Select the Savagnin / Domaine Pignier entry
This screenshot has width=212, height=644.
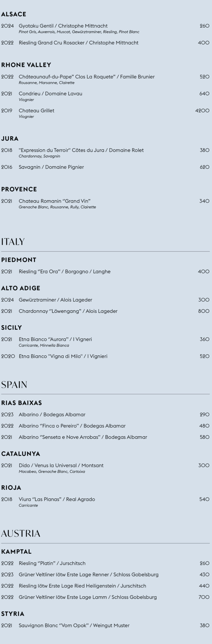tap(51, 167)
